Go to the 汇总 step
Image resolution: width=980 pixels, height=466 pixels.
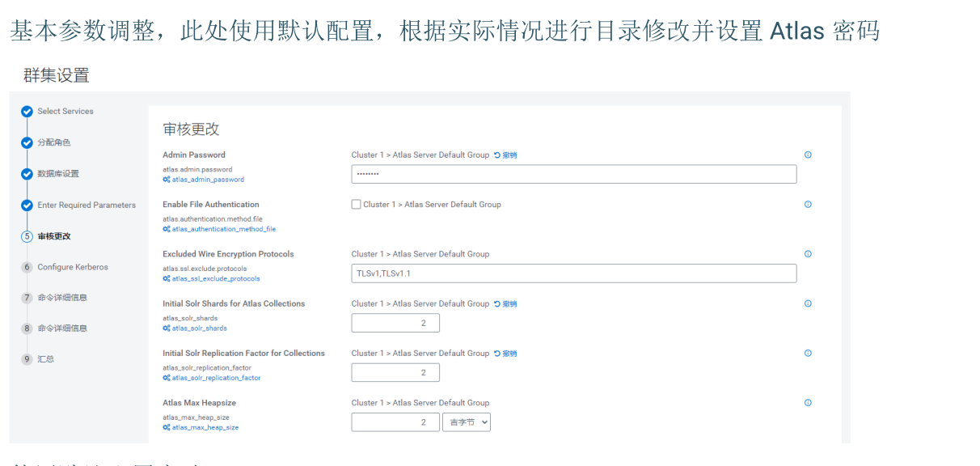pos(46,359)
